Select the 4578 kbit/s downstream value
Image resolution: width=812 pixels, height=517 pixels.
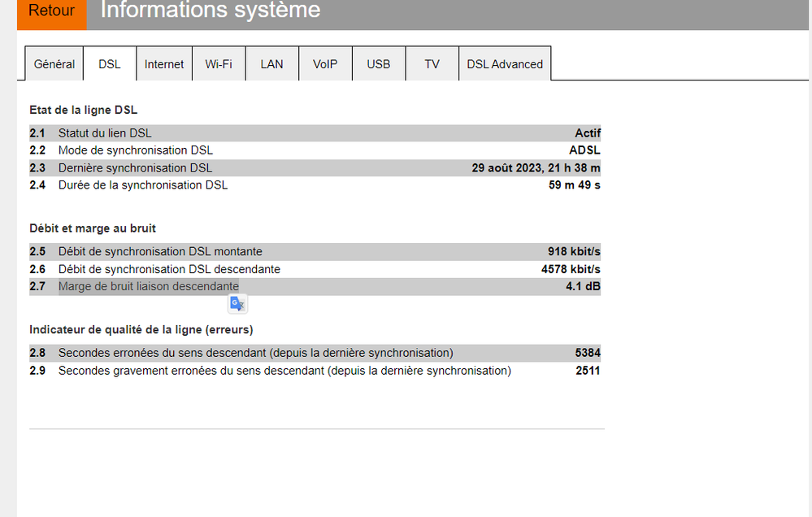click(571, 269)
